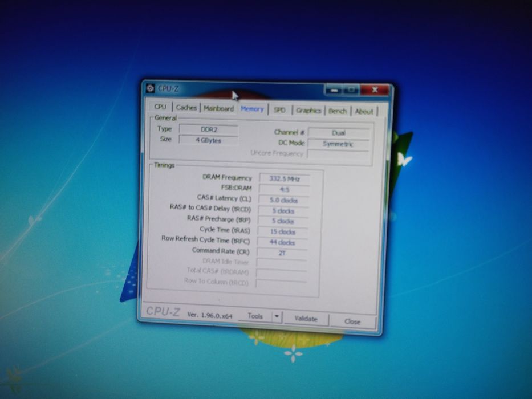The image size is (532, 399).
Task: Click the Row Refresh Cycle Time label
Action: point(205,239)
